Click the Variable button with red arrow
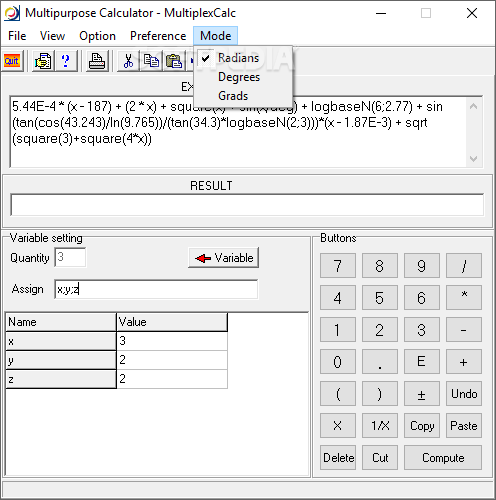Image resolution: width=496 pixels, height=500 pixels. tap(224, 258)
